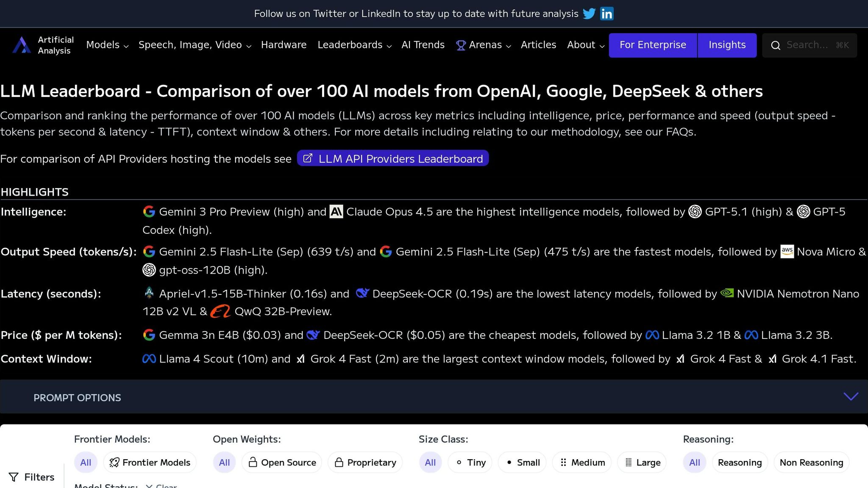Select the Reasoning filter option
Screen dimensions: 868x488
tap(739, 462)
